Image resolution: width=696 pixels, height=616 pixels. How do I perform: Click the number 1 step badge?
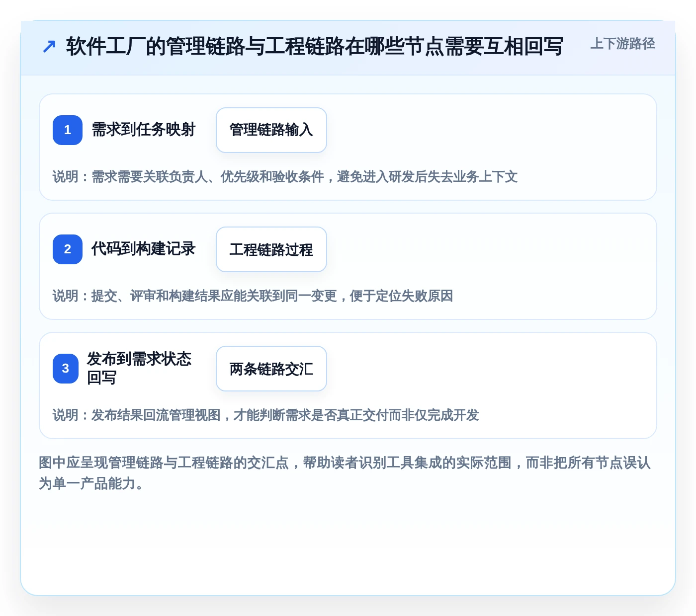(68, 130)
